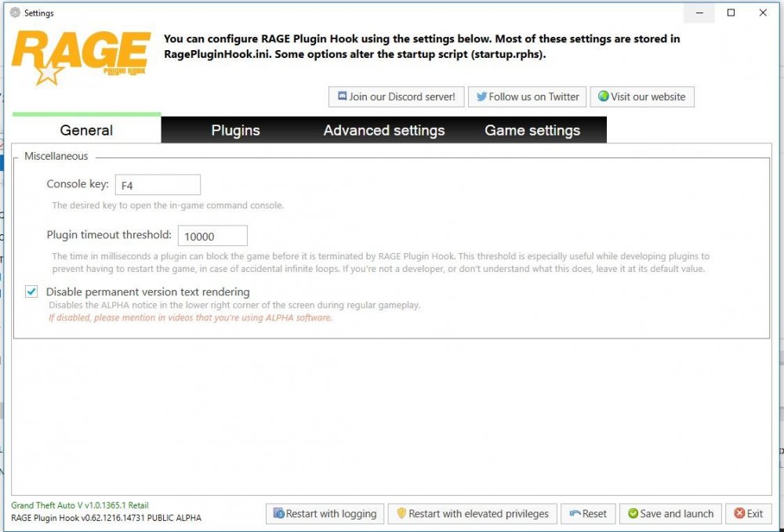This screenshot has width=784, height=532.
Task: Click the globe icon on Visit our website
Action: coord(604,96)
